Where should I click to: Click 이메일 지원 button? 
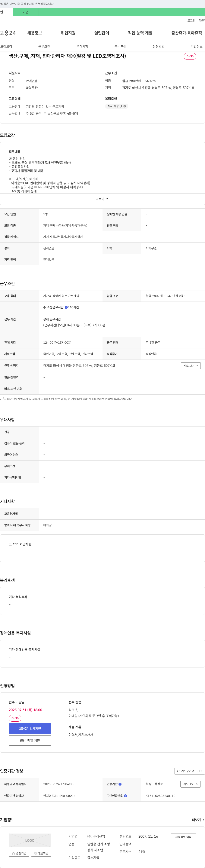click(30, 741)
